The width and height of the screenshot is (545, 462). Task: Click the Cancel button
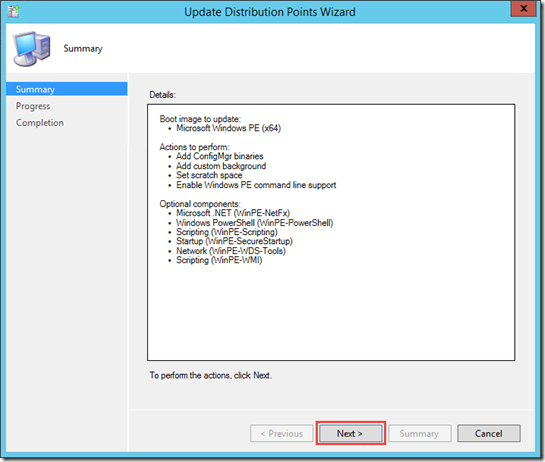[x=489, y=433]
